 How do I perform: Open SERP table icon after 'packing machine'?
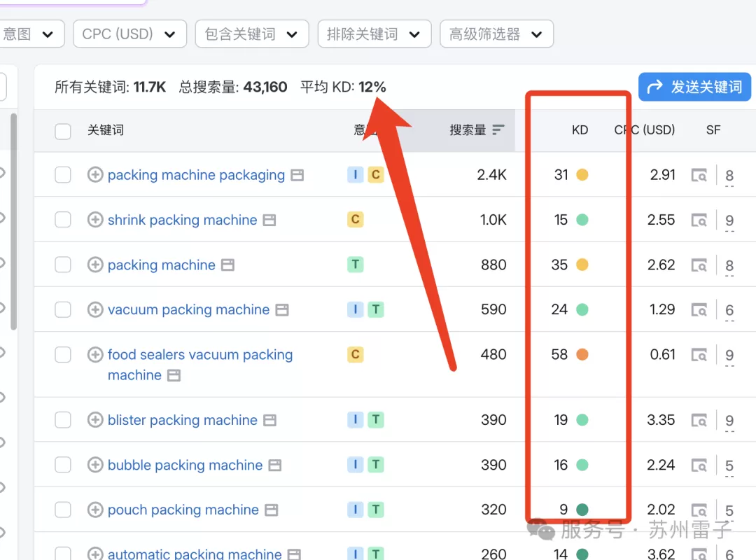click(228, 265)
